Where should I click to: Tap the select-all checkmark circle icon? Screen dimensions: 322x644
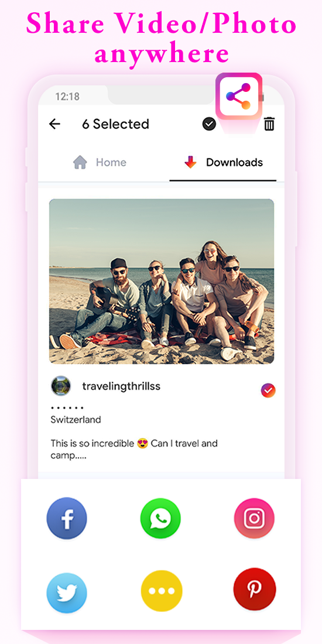(210, 124)
